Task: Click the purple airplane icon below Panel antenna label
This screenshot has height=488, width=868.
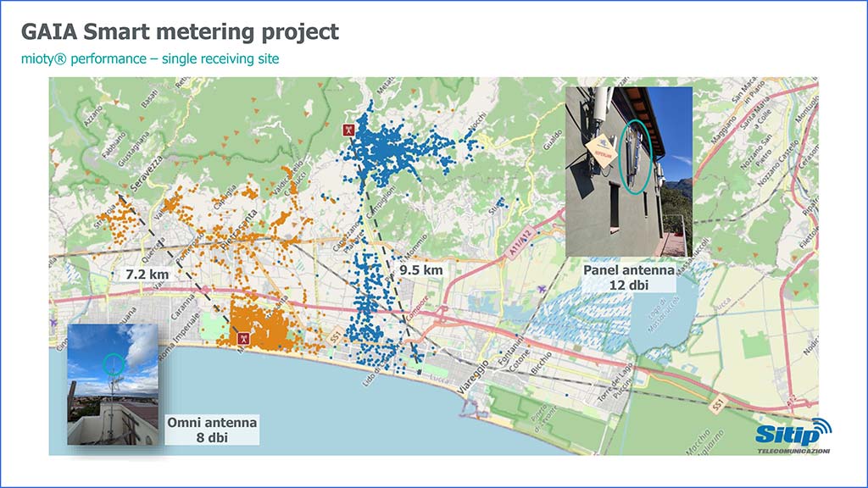Action: [x=542, y=290]
